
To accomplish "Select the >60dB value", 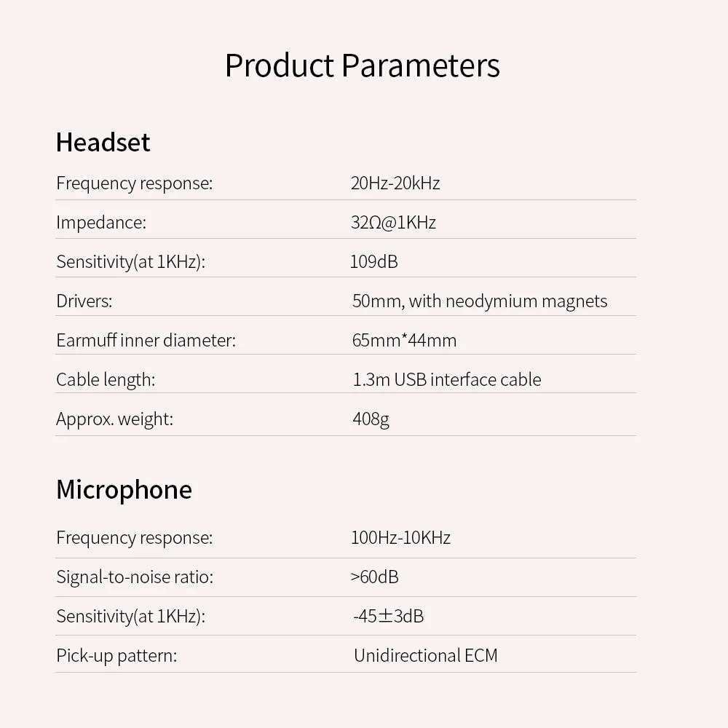I will 374,577.
